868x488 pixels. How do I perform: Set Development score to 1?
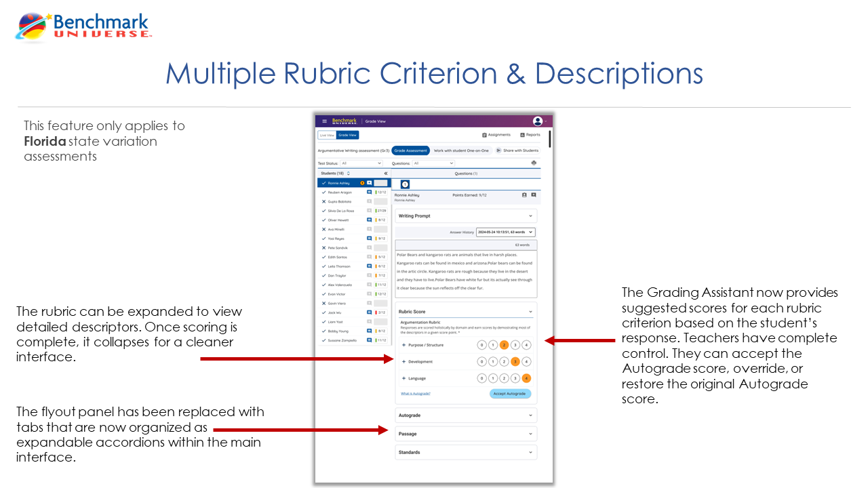tap(493, 362)
